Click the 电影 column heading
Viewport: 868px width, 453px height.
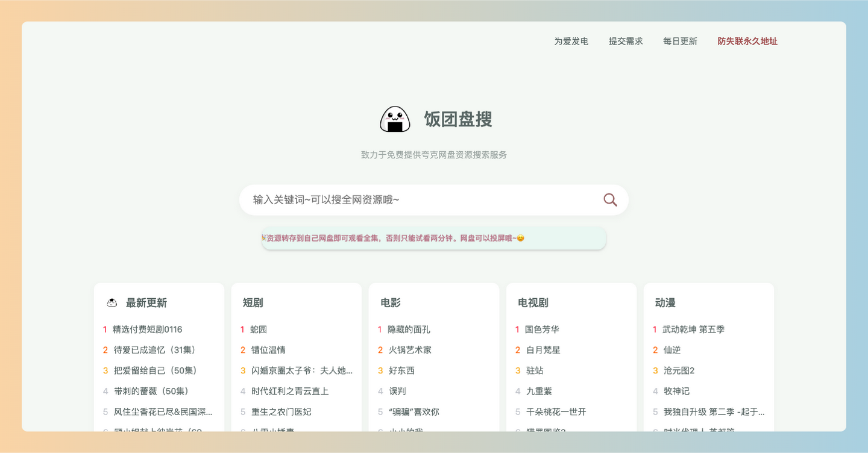point(391,302)
